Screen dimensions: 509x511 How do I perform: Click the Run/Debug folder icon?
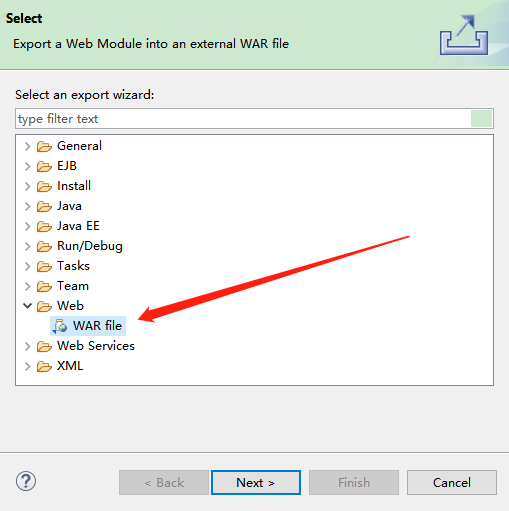click(44, 246)
